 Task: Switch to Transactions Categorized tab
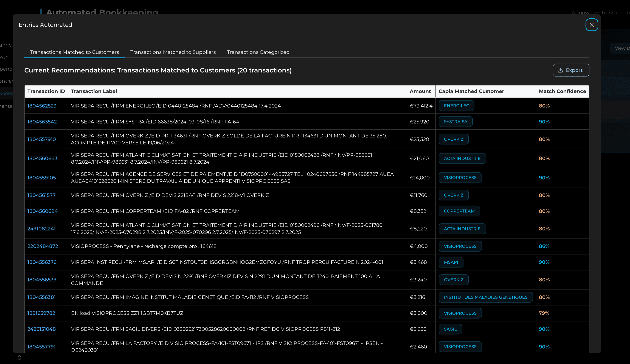(258, 52)
